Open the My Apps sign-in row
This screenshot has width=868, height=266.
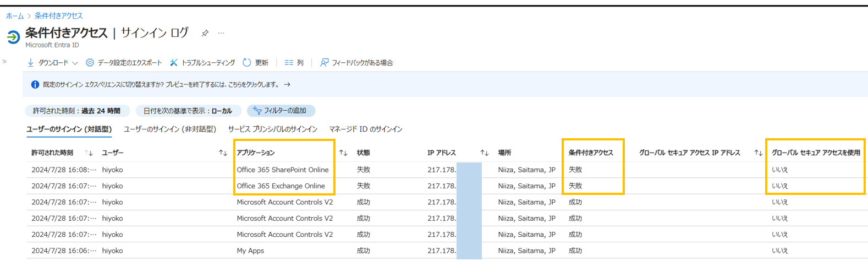pyautogui.click(x=447, y=251)
